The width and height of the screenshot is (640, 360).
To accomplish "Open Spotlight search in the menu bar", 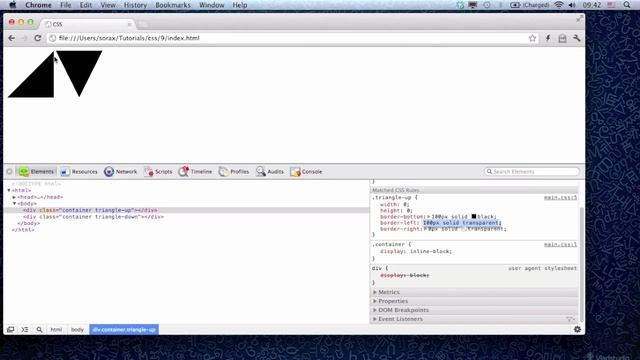I will tap(627, 5).
